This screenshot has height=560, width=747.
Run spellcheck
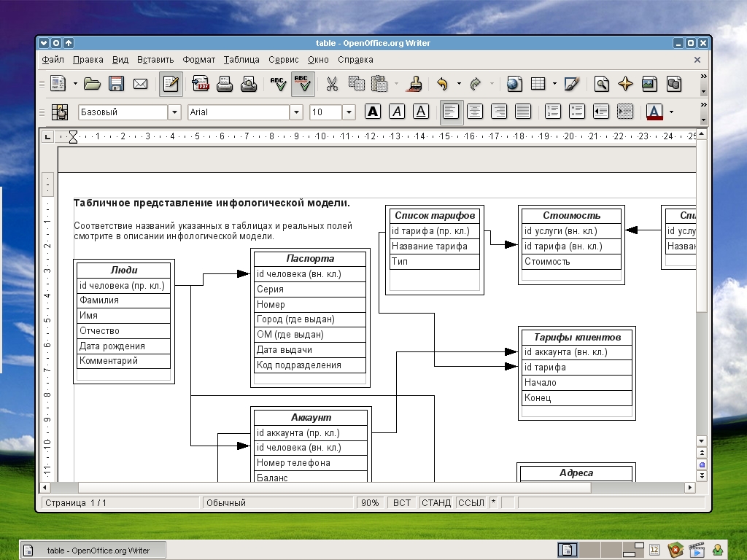(279, 85)
